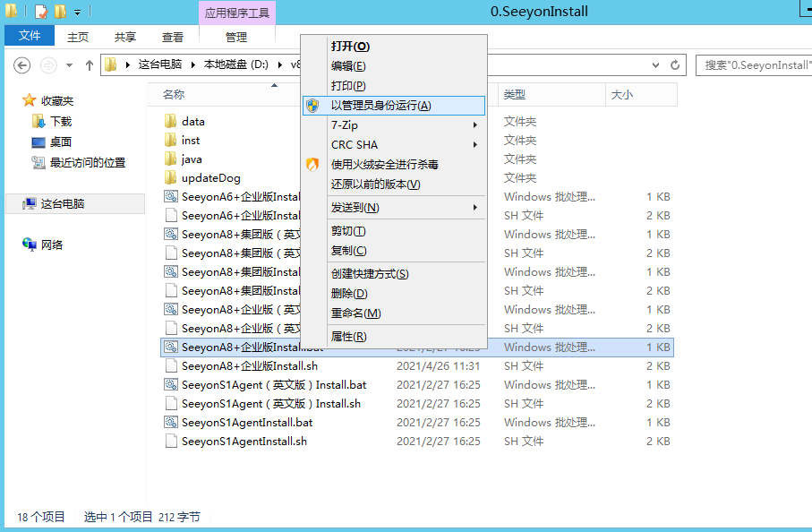Image resolution: width=812 pixels, height=532 pixels.
Task: Select SeeyonS1Agent（英文版）Install.bat file name
Action: [274, 385]
